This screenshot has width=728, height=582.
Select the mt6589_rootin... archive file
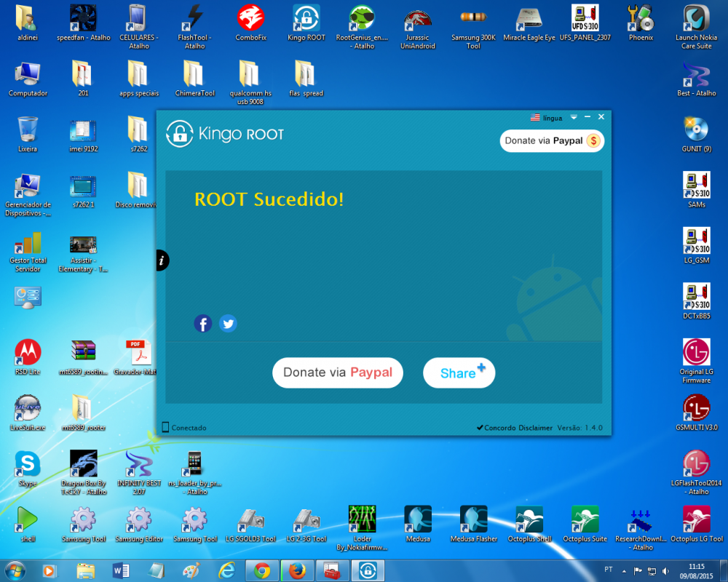pyautogui.click(x=84, y=357)
